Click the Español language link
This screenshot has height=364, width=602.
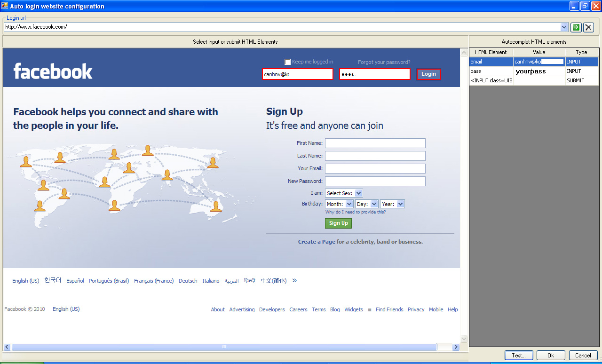click(x=75, y=281)
